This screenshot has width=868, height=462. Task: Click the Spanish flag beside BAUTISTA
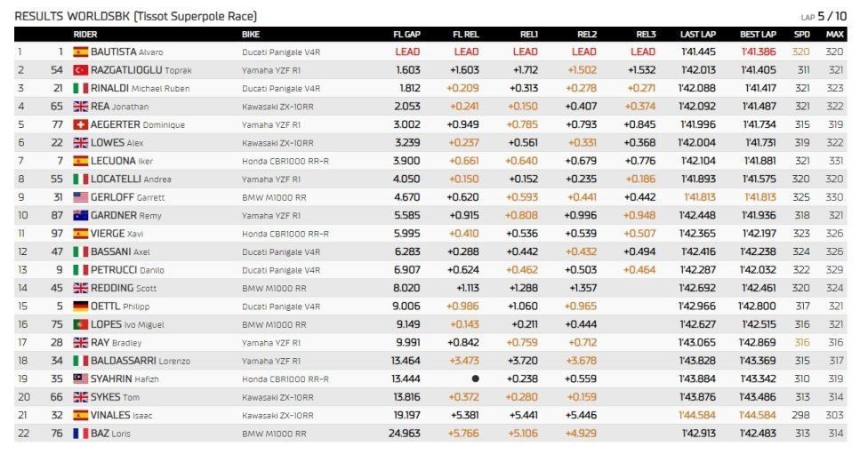(x=80, y=52)
